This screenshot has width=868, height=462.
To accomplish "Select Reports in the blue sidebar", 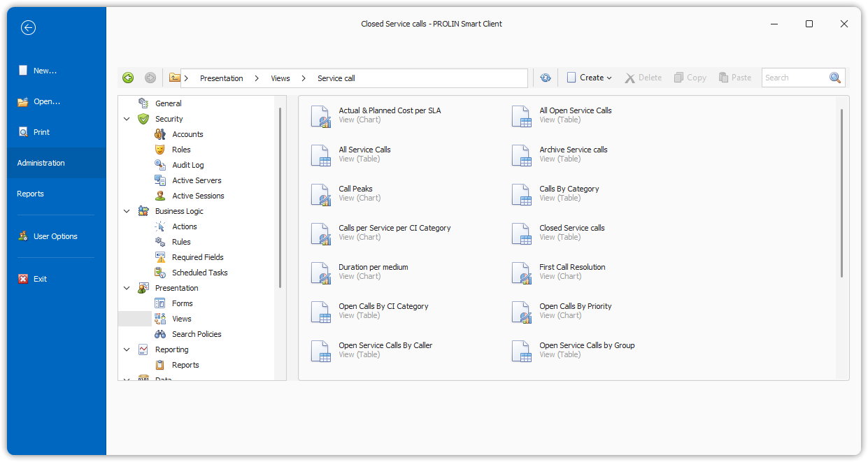I will click(x=31, y=194).
